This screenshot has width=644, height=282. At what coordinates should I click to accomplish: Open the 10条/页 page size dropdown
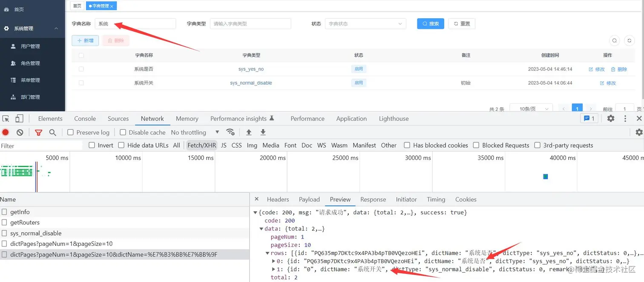coord(531,109)
